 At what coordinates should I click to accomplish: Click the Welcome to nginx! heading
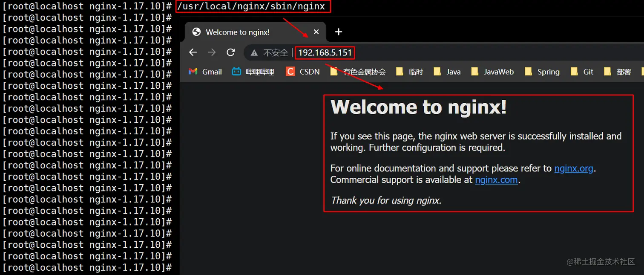[x=419, y=107]
